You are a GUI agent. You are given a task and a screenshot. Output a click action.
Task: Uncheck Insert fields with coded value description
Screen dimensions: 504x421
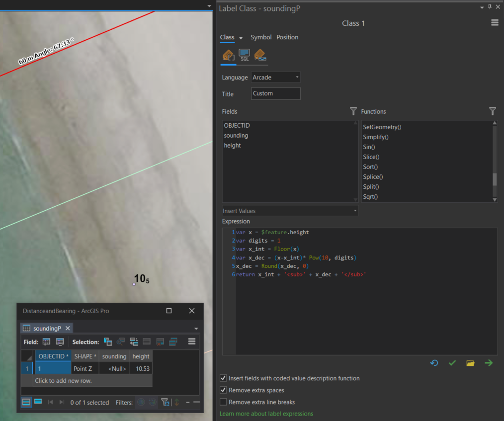point(223,378)
